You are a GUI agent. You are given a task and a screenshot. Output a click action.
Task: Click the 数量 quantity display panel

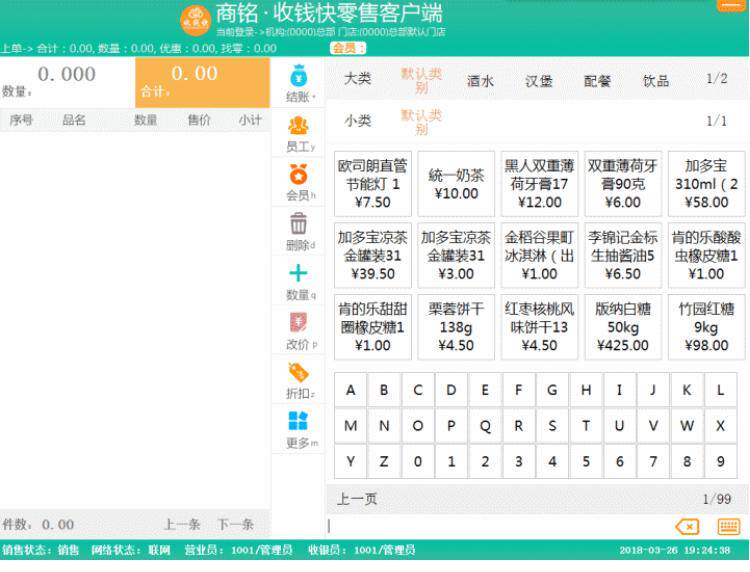click(x=67, y=82)
